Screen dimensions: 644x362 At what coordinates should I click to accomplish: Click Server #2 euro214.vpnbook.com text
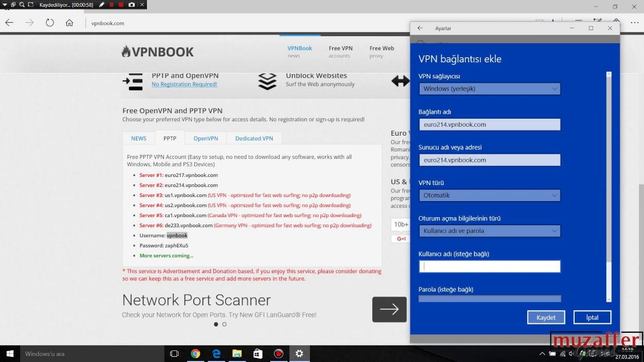coord(179,185)
